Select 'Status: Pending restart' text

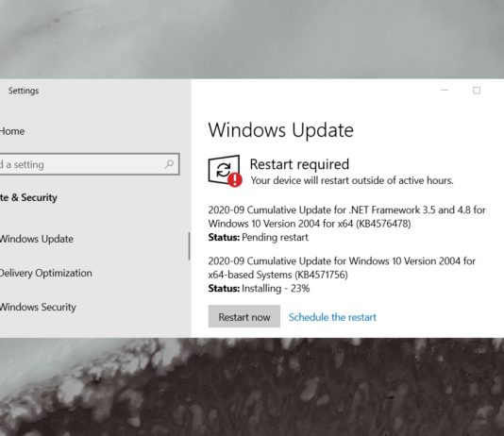coord(258,237)
